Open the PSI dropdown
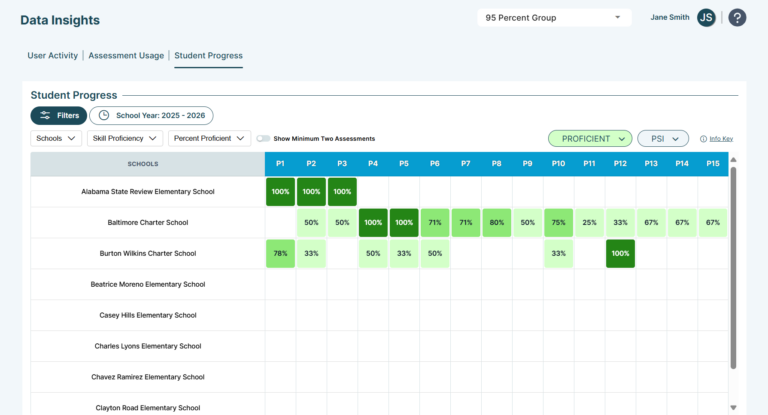This screenshot has width=768, height=415. 663,139
